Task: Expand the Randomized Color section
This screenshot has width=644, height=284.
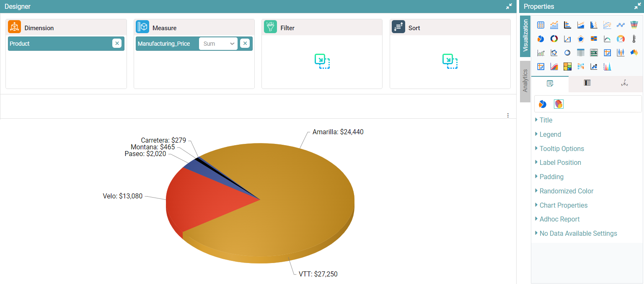Action: coord(566,191)
